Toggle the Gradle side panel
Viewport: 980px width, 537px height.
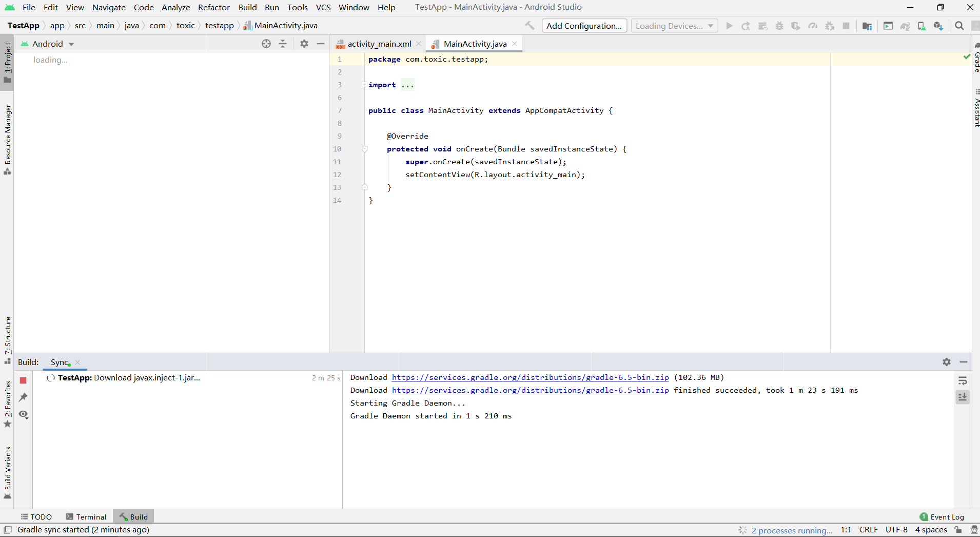point(976,58)
